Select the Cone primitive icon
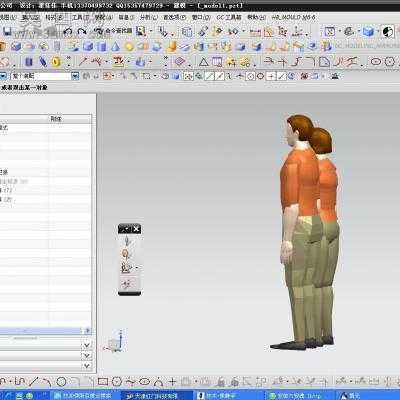 [115, 47]
